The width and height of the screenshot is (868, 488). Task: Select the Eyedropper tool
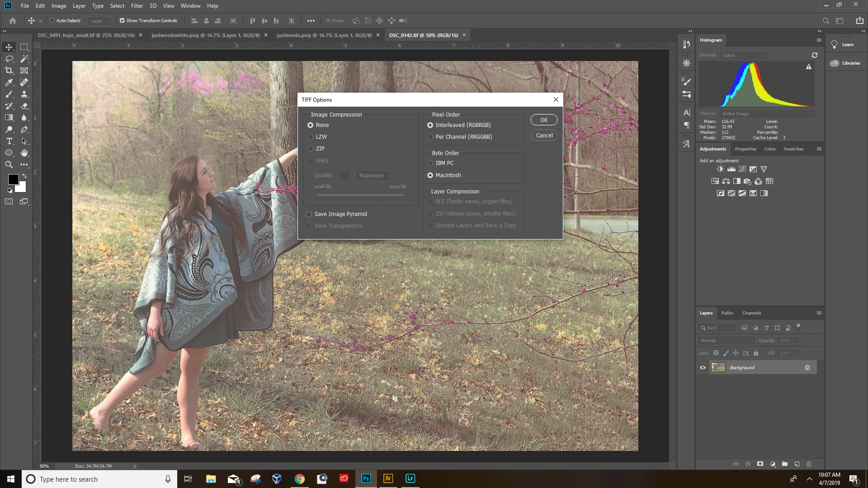(x=9, y=82)
